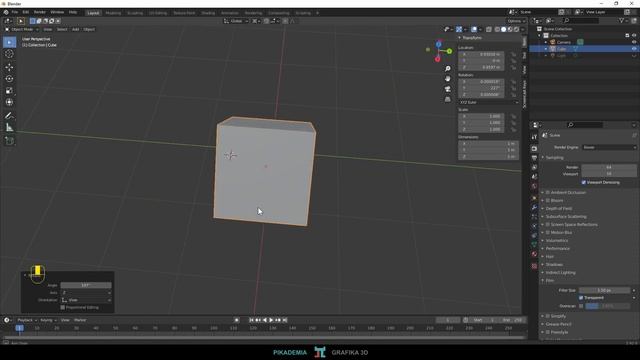Viewport: 640px width, 360px height.
Task: Switch to the Modeling workspace tab
Action: pos(113,13)
